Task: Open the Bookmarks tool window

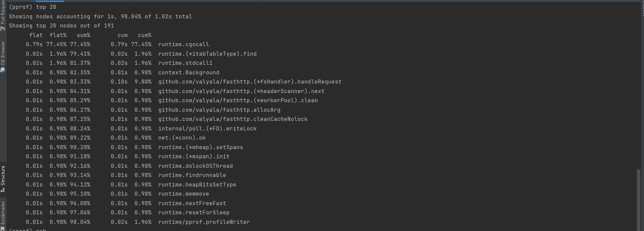Action: pyautogui.click(x=3, y=215)
